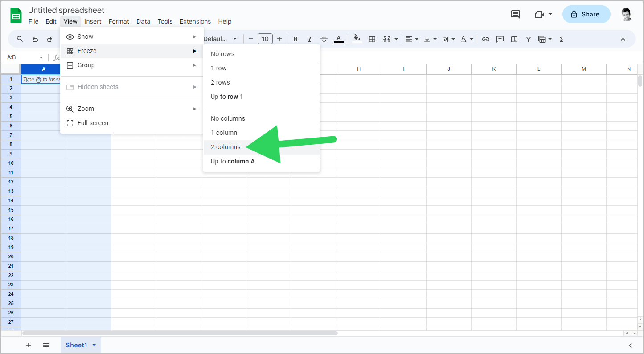Open the fill color bucket
Image resolution: width=644 pixels, height=354 pixels.
tap(357, 39)
